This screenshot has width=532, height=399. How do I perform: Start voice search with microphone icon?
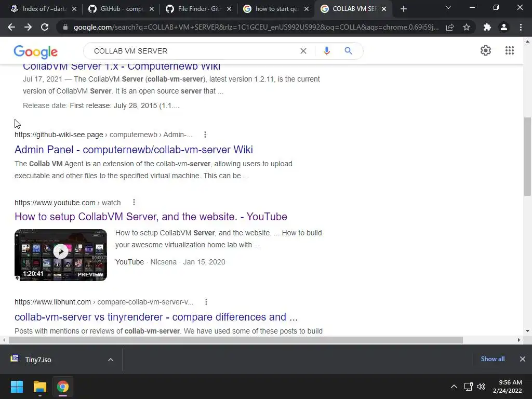[326, 51]
